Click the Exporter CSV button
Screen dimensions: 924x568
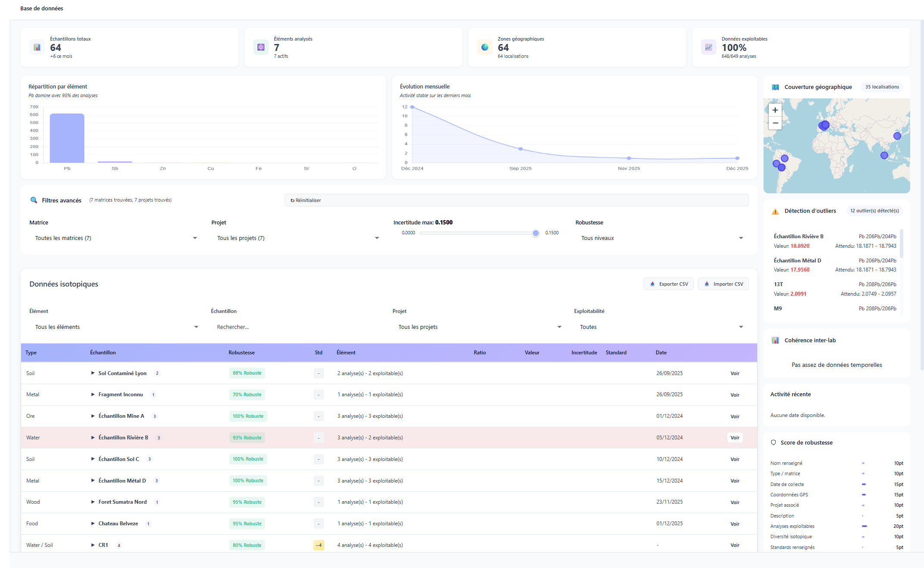point(669,284)
